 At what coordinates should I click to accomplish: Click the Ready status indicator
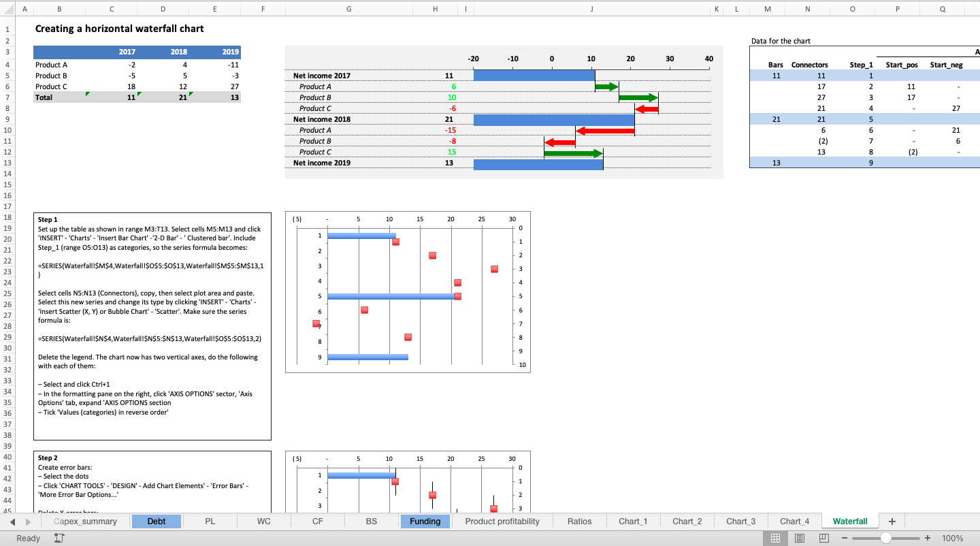coord(28,539)
